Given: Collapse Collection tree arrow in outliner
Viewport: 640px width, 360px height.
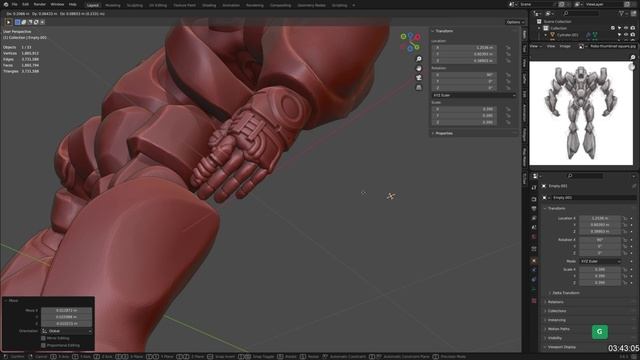Looking at the screenshot, I should 540,28.
